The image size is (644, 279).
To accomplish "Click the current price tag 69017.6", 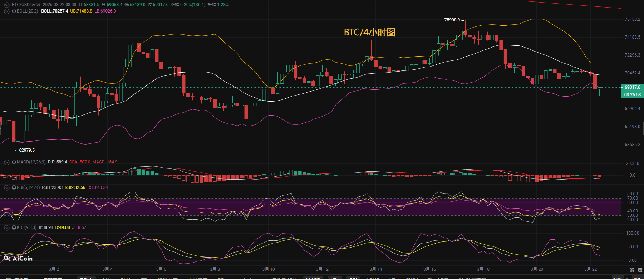I will [x=632, y=87].
